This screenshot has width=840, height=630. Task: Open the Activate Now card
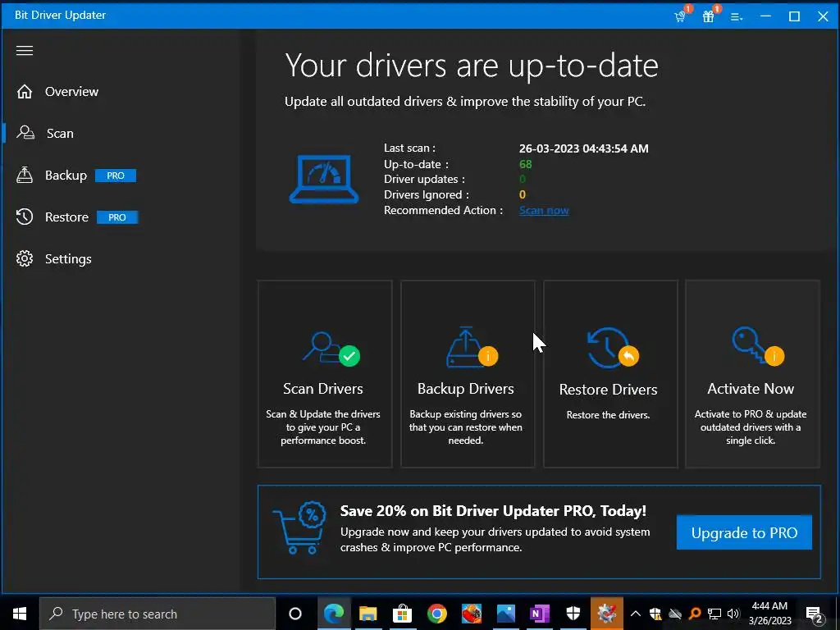pos(753,374)
